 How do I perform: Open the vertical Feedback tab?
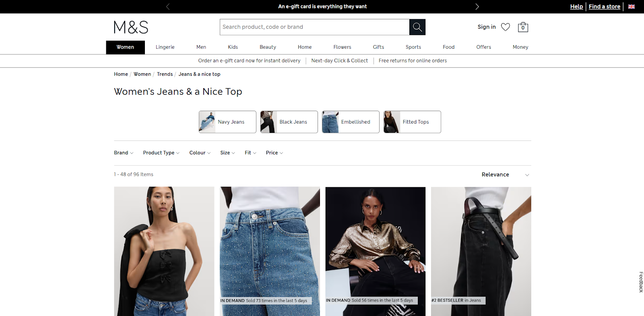point(641,282)
